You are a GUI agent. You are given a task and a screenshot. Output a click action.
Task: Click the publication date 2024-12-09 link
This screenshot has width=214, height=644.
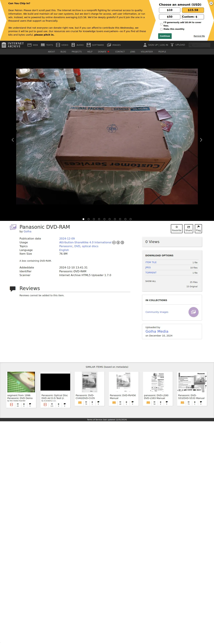tap(67, 239)
